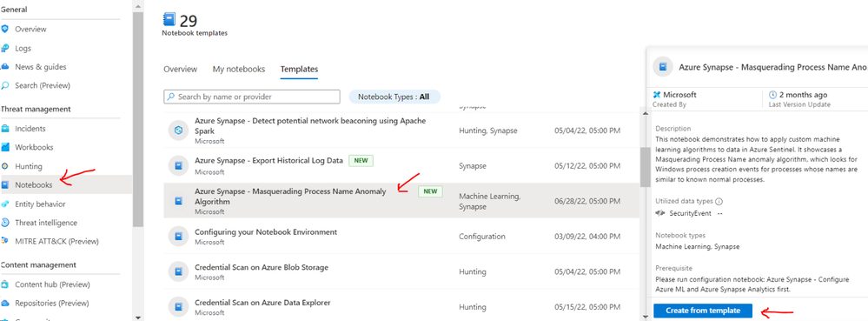The width and height of the screenshot is (868, 321).
Task: Click the Create from template button
Action: (703, 311)
